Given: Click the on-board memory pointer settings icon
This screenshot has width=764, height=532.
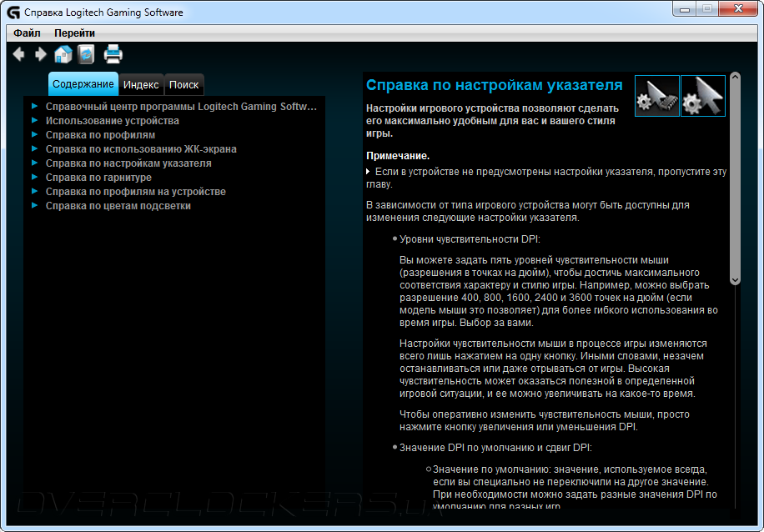Looking at the screenshot, I should point(656,96).
